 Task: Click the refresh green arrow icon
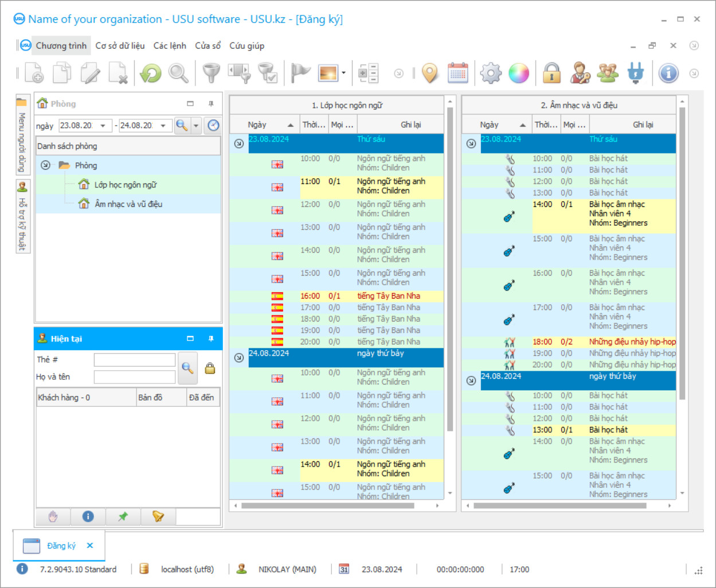pyautogui.click(x=151, y=73)
